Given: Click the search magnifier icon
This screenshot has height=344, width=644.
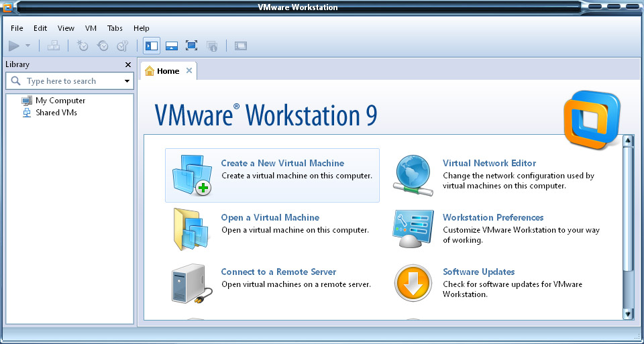Looking at the screenshot, I should point(16,81).
